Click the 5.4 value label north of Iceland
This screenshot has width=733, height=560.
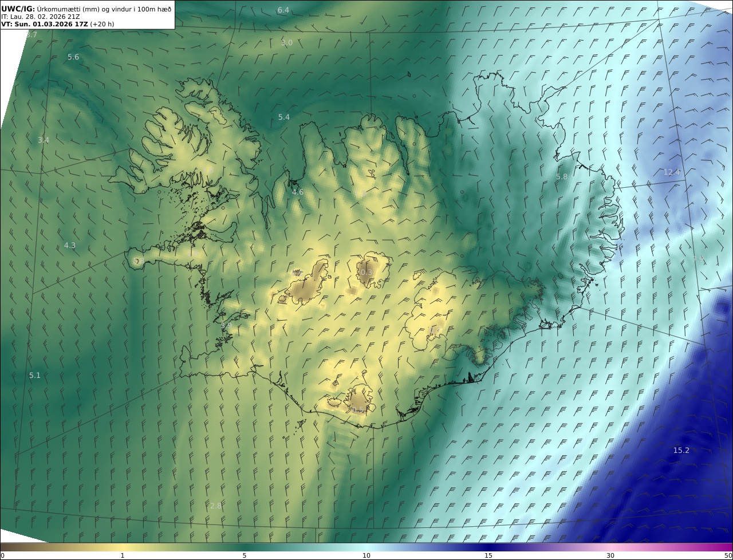284,117
